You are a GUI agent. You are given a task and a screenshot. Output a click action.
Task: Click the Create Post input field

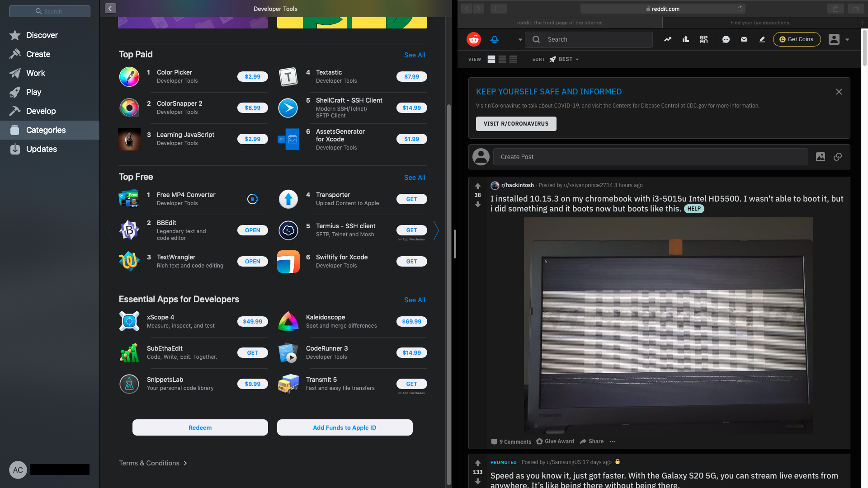coord(651,157)
